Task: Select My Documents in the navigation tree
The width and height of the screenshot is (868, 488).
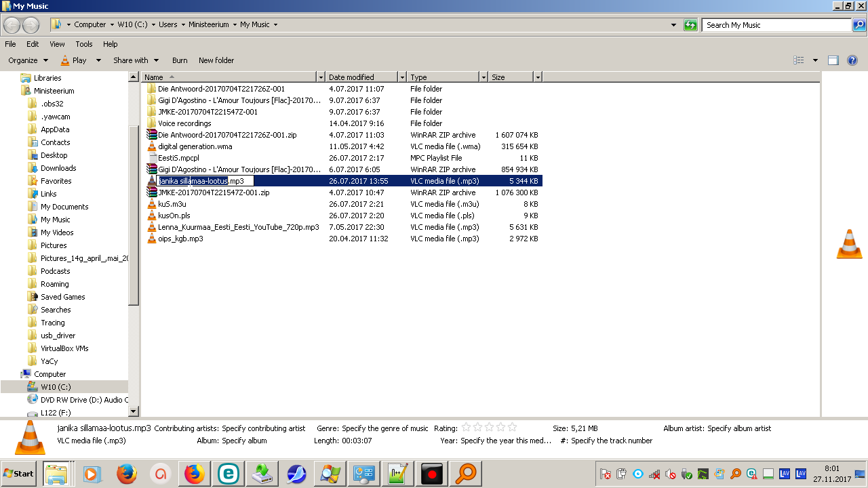Action: pyautogui.click(x=64, y=207)
